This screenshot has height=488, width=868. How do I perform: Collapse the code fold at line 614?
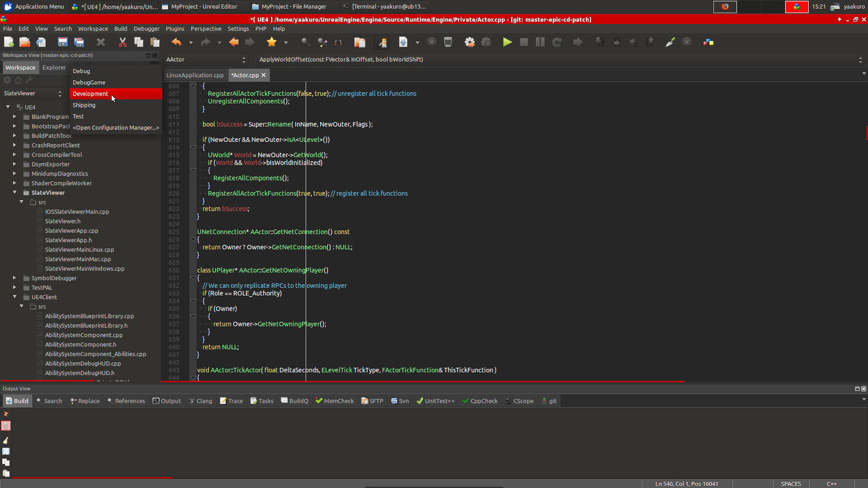pos(193,147)
